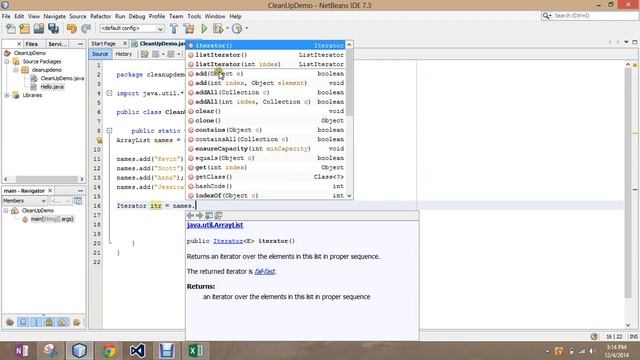This screenshot has height=360, width=640.
Task: Open the fail-fast javadoc link
Action: pos(264,271)
